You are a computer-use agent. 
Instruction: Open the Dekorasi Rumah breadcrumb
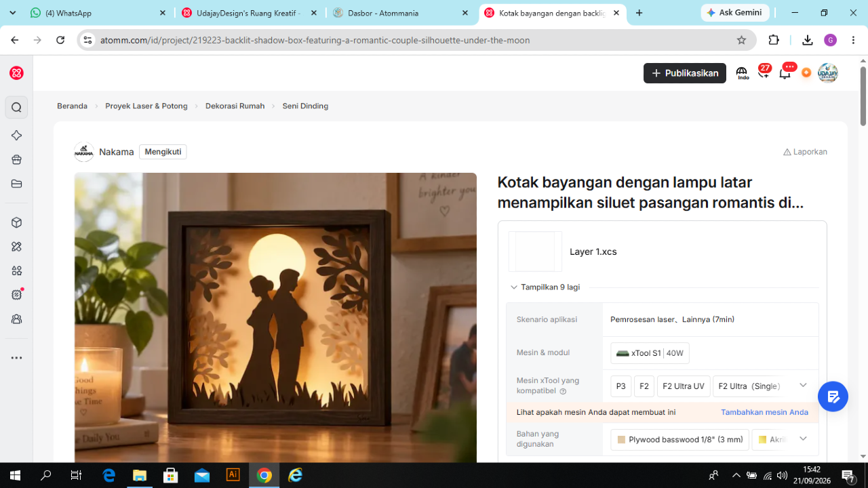(235, 106)
